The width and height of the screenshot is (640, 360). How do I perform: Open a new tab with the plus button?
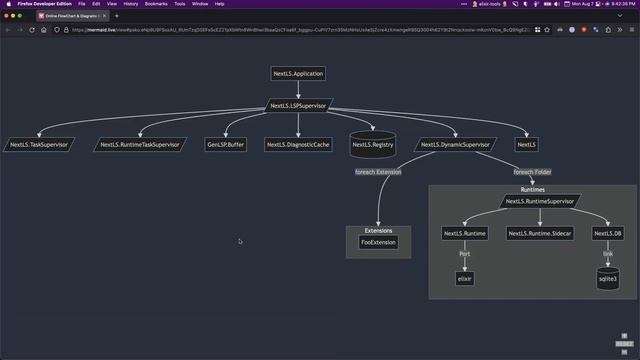[x=117, y=16]
